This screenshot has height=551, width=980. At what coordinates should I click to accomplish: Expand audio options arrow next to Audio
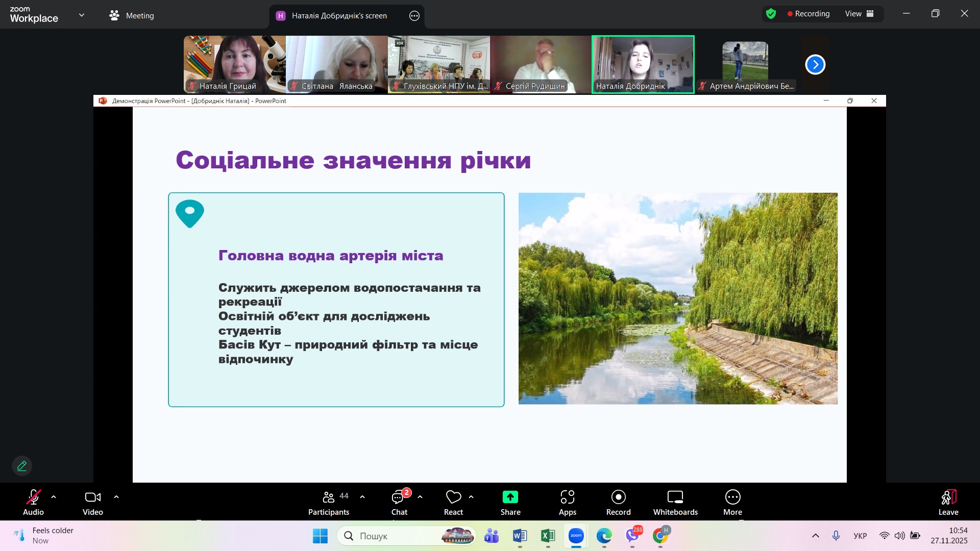(54, 497)
